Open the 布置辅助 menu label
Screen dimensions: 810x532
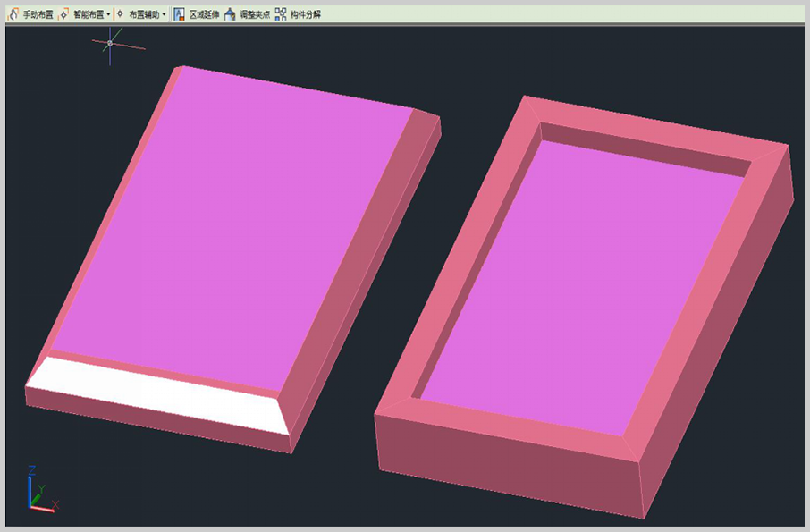tap(143, 15)
